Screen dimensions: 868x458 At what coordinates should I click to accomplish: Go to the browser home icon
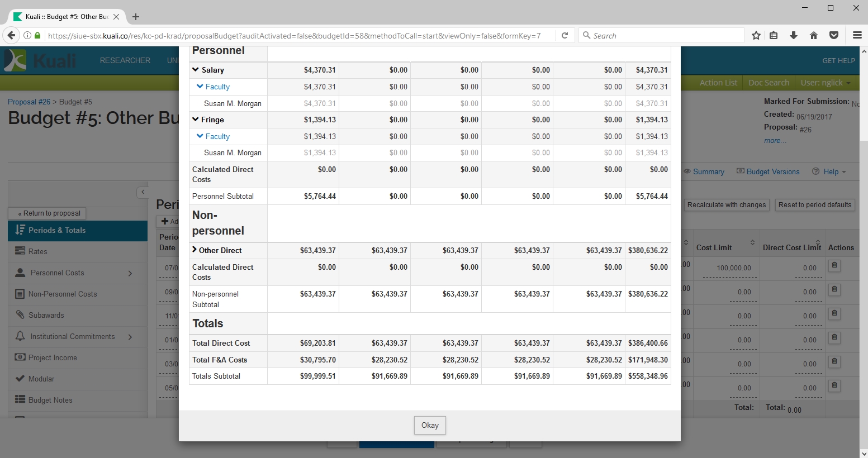[x=813, y=35]
